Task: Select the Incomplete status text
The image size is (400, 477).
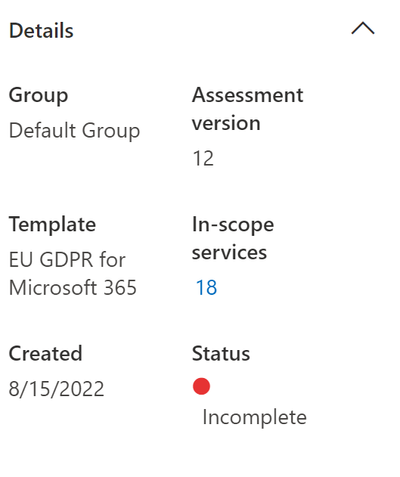Action: point(254,417)
